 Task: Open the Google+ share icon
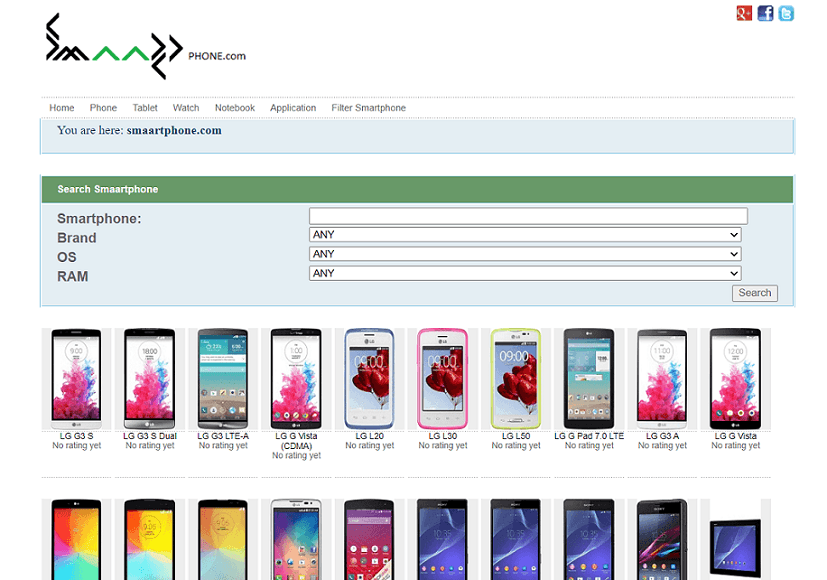tap(743, 12)
